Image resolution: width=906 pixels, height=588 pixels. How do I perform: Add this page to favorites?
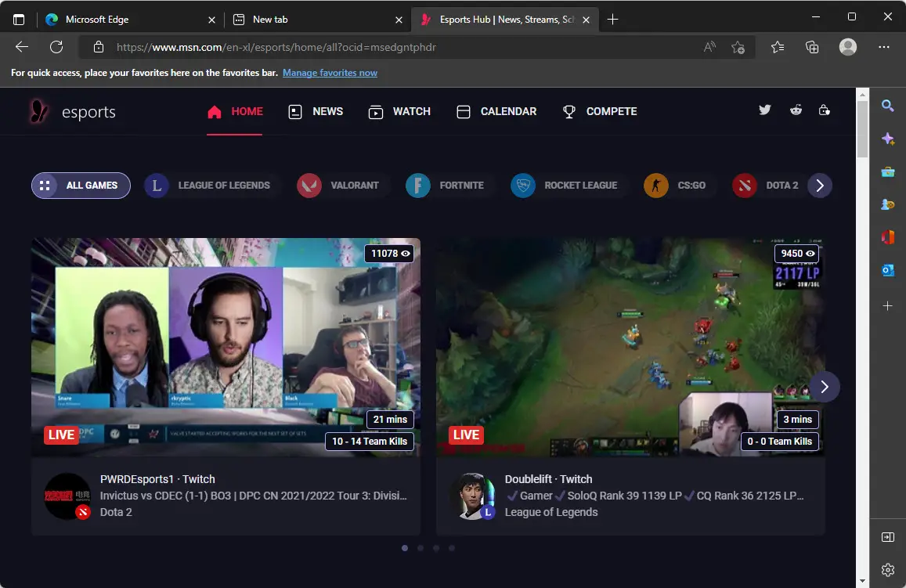click(x=738, y=47)
